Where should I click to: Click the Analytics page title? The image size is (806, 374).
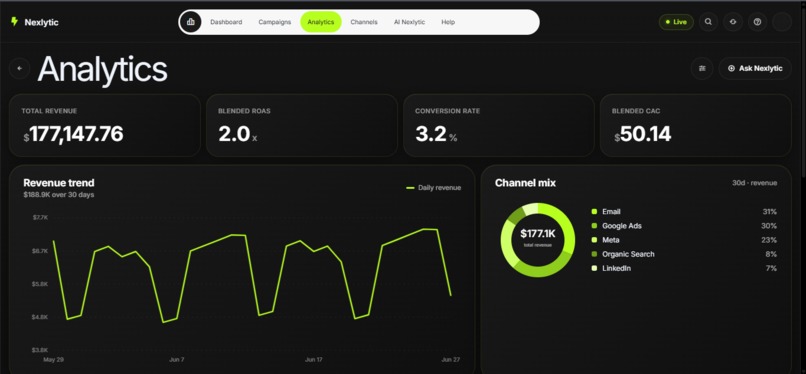tap(103, 69)
